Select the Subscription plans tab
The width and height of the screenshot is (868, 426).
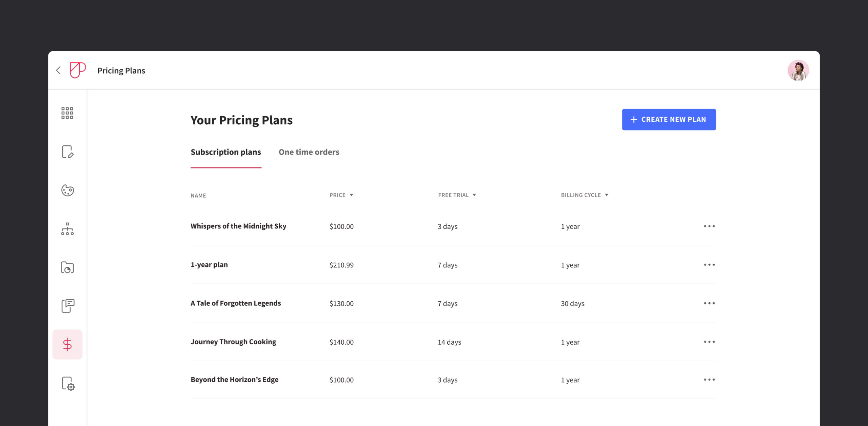226,152
